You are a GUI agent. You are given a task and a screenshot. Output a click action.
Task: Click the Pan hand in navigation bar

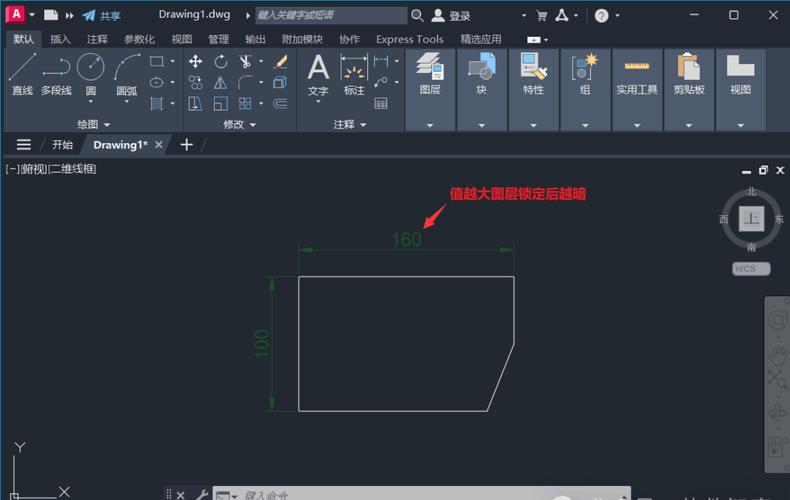(778, 355)
